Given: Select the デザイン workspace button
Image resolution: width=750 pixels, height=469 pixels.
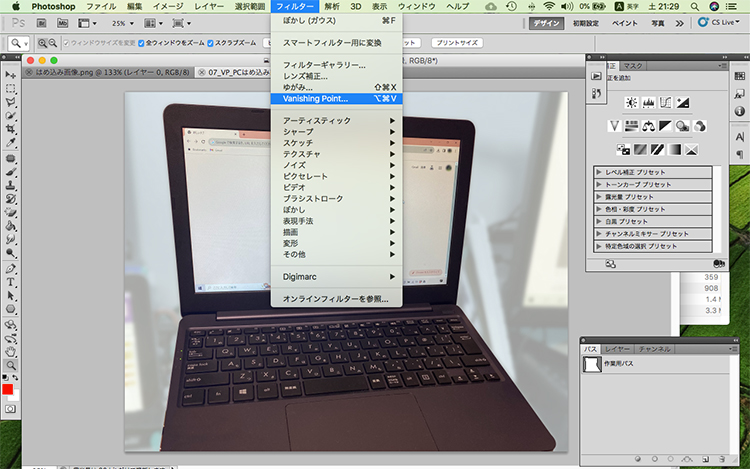Looking at the screenshot, I should coord(546,23).
